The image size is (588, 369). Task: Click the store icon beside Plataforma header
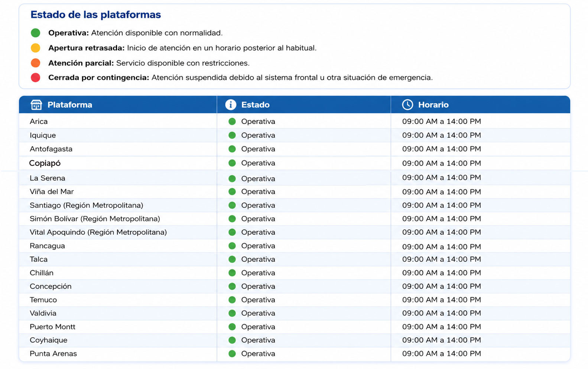36,105
